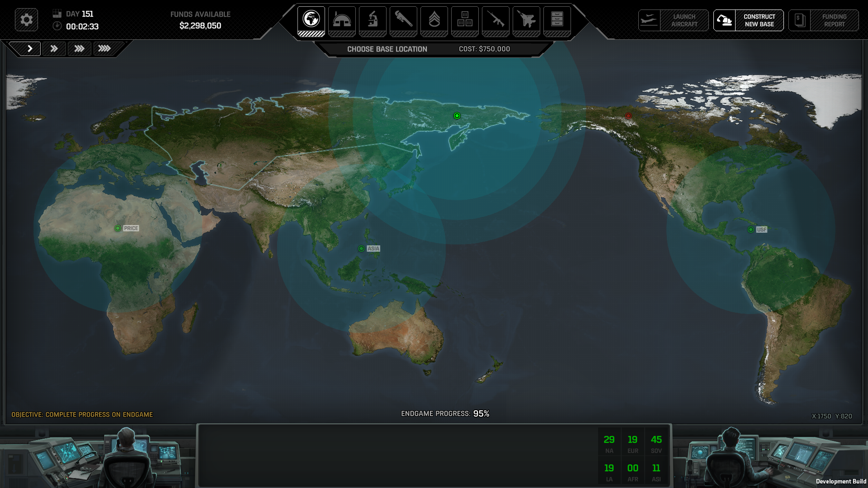The width and height of the screenshot is (868, 488).
Task: Click the red marker in northern Canada
Action: coord(628,116)
